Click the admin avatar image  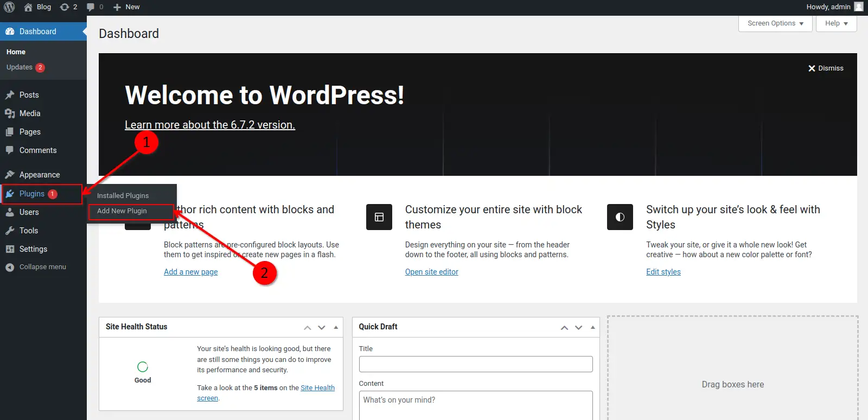coord(858,7)
